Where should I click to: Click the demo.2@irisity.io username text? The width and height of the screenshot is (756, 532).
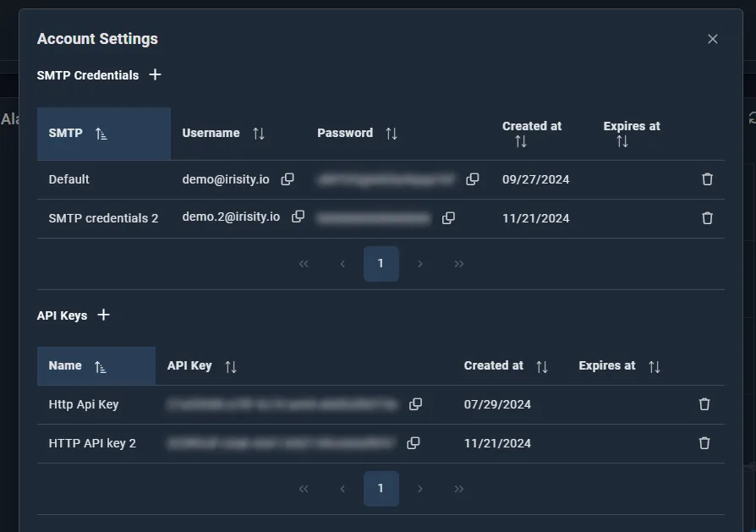pyautogui.click(x=231, y=217)
